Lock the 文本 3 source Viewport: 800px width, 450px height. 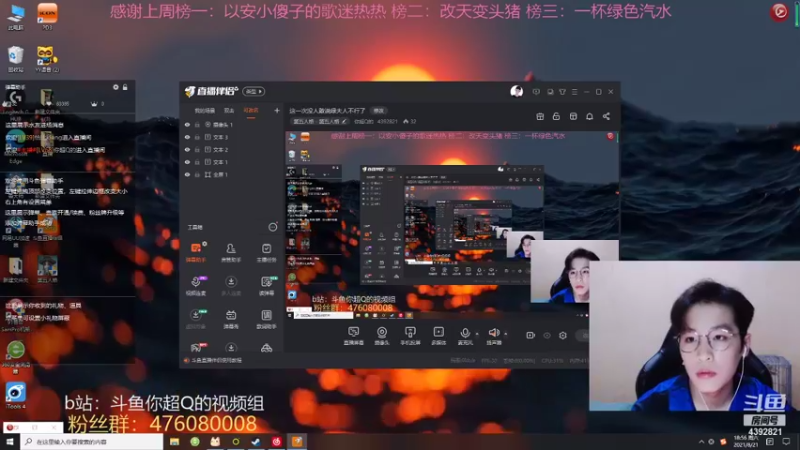tap(197, 137)
